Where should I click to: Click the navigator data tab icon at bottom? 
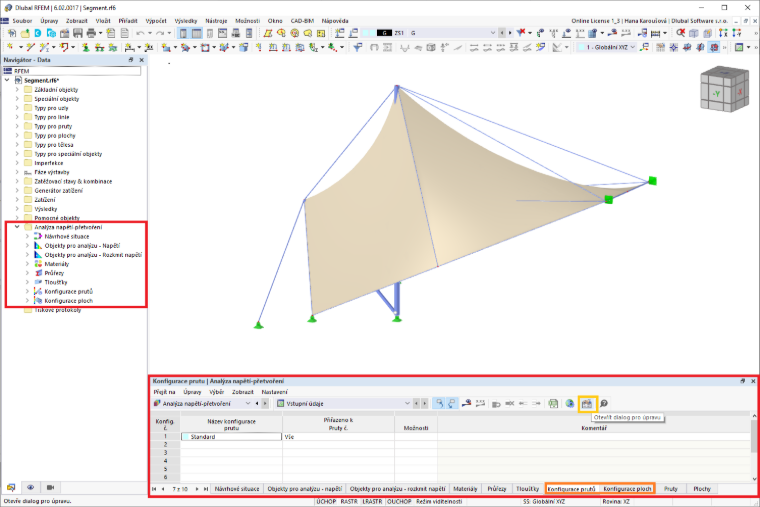point(11,488)
